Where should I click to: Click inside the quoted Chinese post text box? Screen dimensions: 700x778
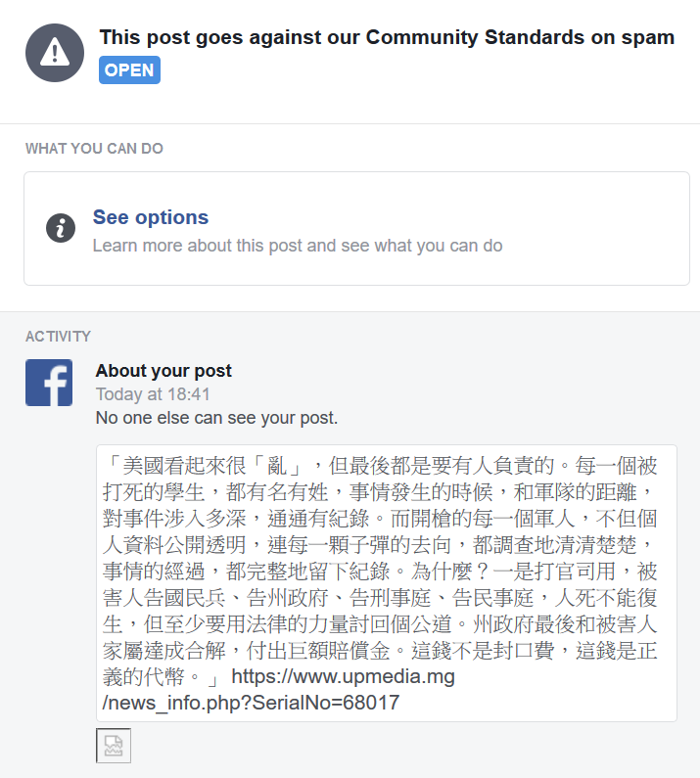click(x=387, y=583)
